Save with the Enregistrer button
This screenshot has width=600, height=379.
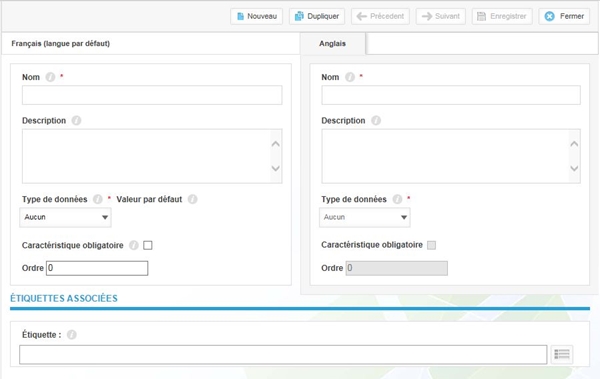(502, 16)
